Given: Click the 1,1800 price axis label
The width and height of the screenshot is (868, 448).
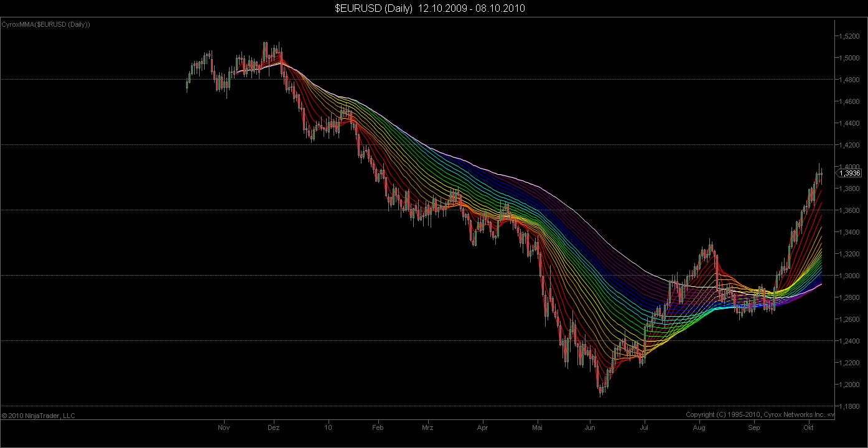Looking at the screenshot, I should click(849, 406).
